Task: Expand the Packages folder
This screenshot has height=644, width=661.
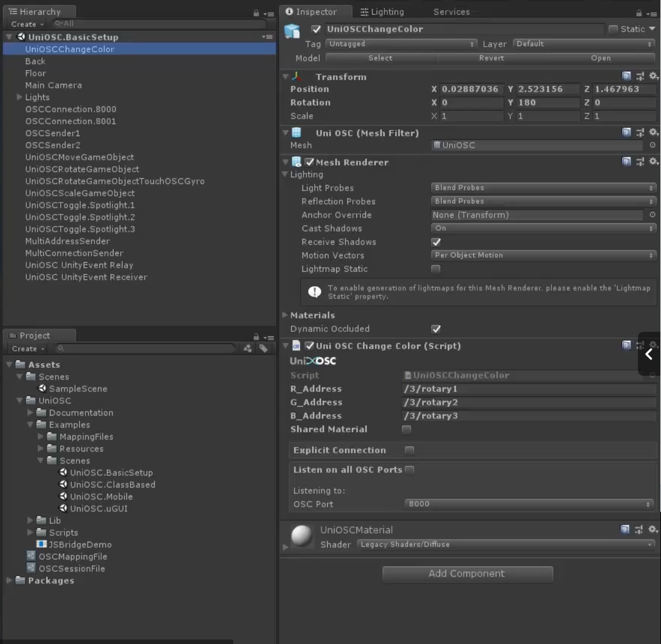Action: point(9,580)
